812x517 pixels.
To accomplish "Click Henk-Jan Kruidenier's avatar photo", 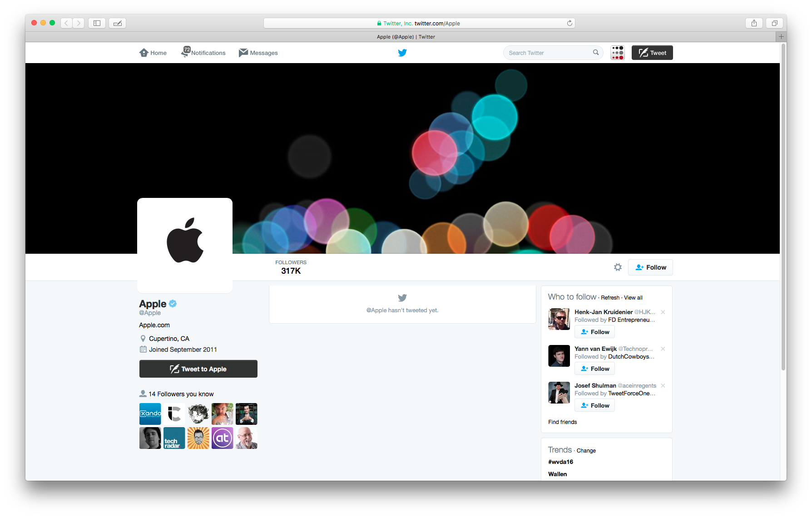I will click(x=559, y=319).
